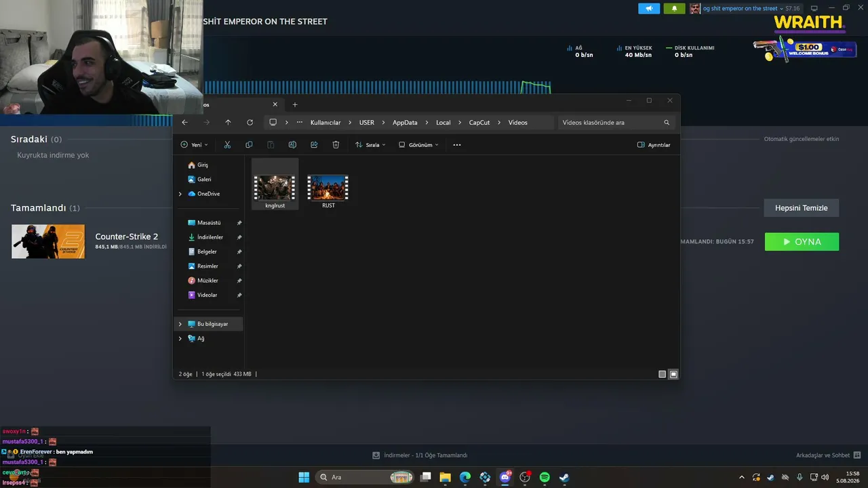Screen dimensions: 868x488
Task: Navigate to CapCut in breadcrumb
Action: pos(479,123)
